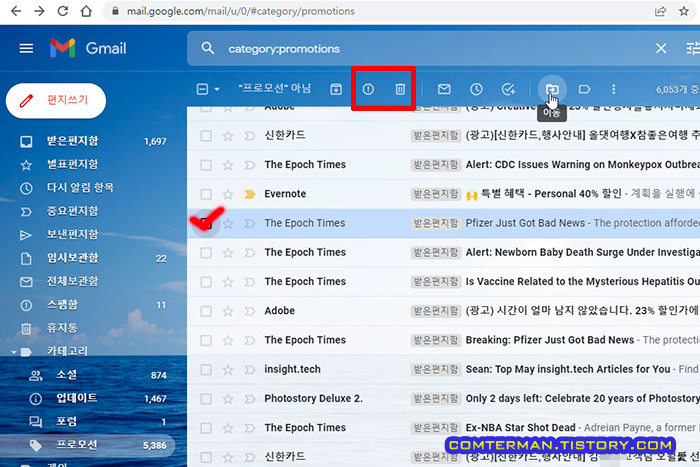Collapse the 카테고리 section arrow
The width and height of the screenshot is (700, 467).
[14, 352]
